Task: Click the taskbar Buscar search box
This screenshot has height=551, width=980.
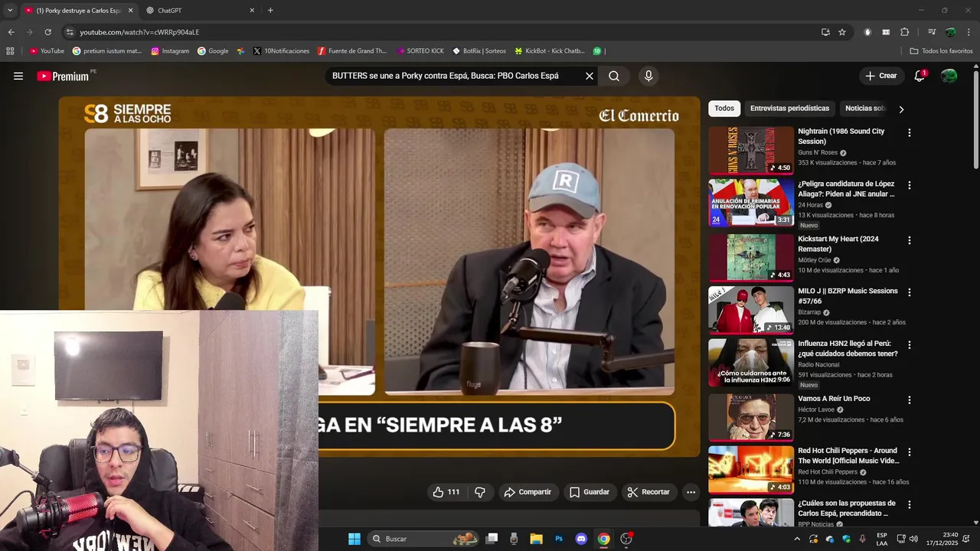Action: (423, 539)
